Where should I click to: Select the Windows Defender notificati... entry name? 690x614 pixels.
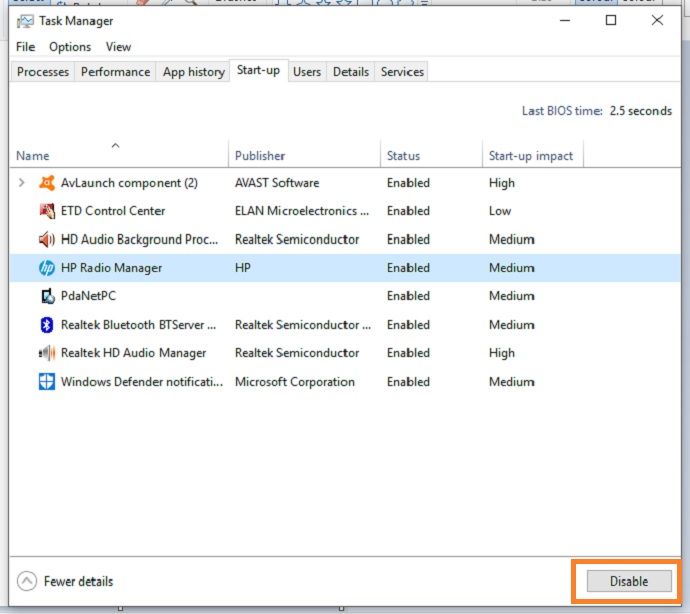coord(142,382)
